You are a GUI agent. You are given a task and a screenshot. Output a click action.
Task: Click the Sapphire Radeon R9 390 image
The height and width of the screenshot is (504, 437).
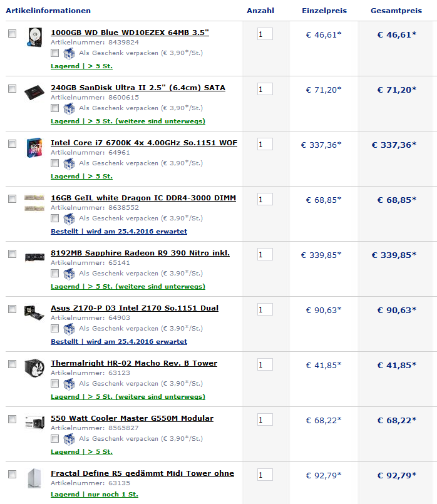(x=34, y=257)
